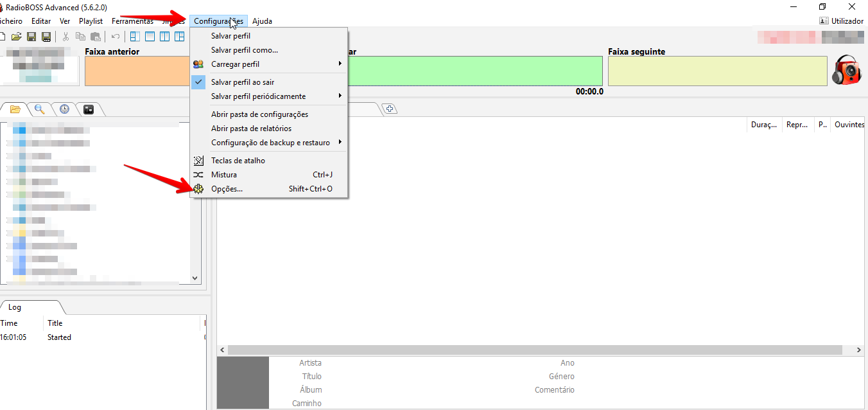Click the user card icon beside Utilizador
Image resolution: width=868 pixels, height=410 pixels.
tap(824, 21)
